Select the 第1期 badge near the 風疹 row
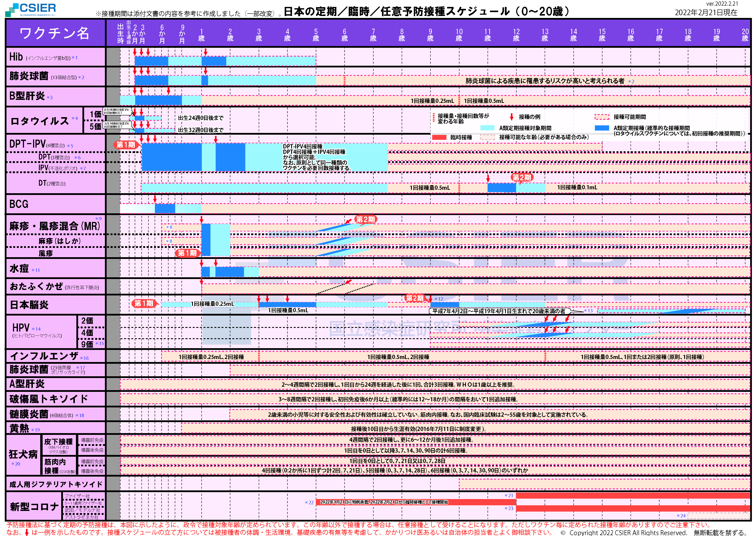756x536 pixels. coord(187,253)
